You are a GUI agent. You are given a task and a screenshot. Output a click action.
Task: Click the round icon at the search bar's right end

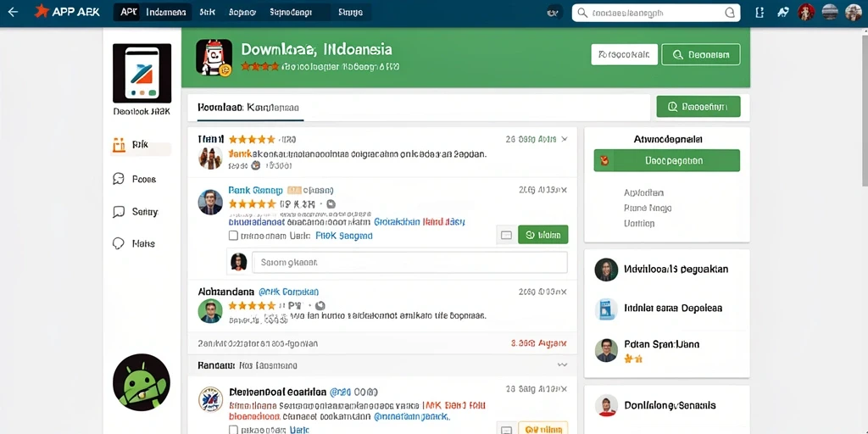click(x=730, y=13)
